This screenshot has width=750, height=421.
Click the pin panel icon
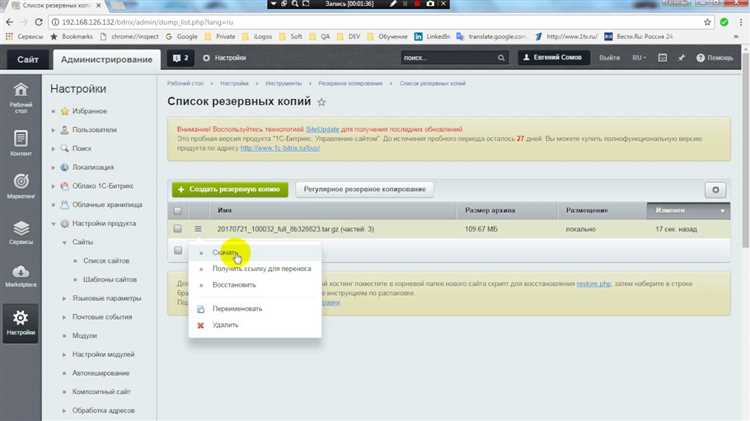coord(682,58)
